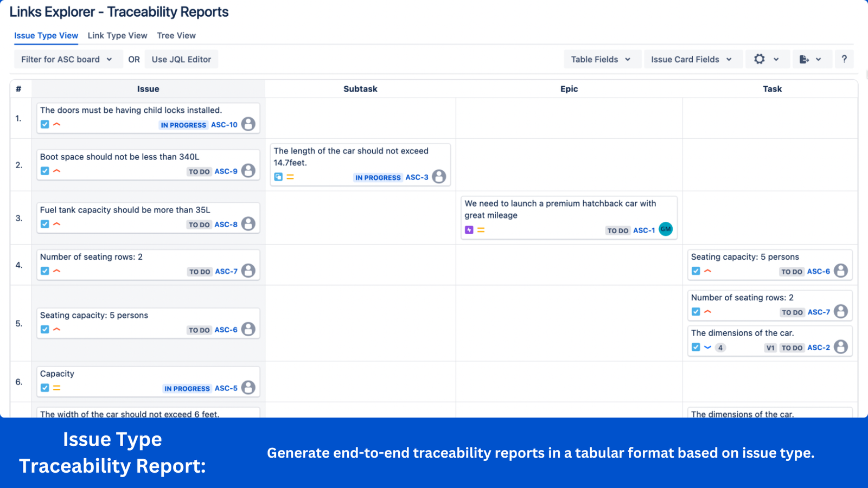Click 'The length of the car should not exceed' card
Viewport: 868px width, 488px height.
click(360, 165)
